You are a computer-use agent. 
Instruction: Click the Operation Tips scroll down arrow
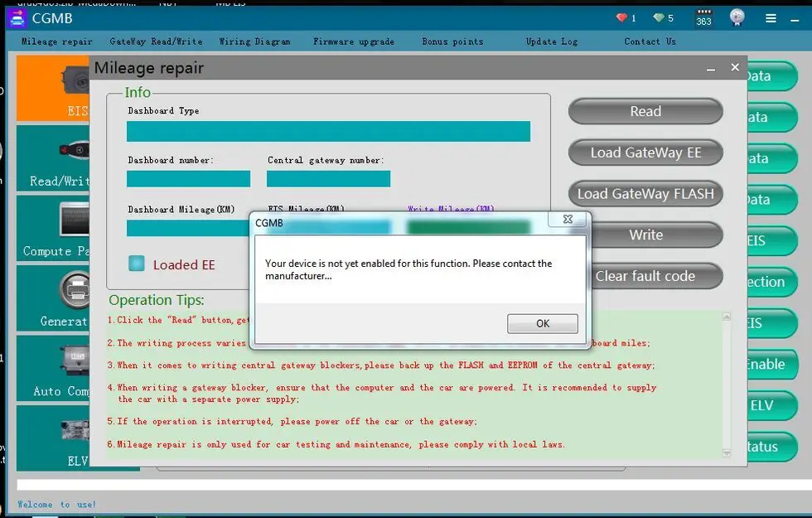(x=727, y=453)
